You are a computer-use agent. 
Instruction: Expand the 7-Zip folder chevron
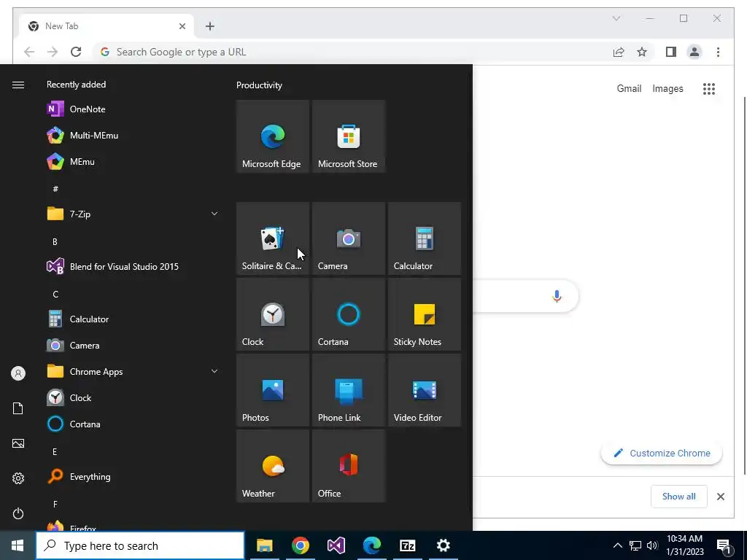(214, 214)
